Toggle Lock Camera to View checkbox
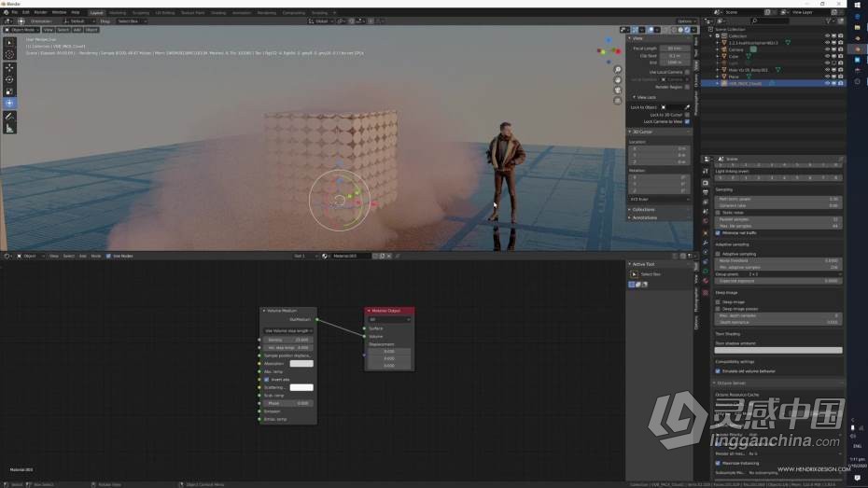This screenshot has width=868, height=488. click(x=687, y=121)
